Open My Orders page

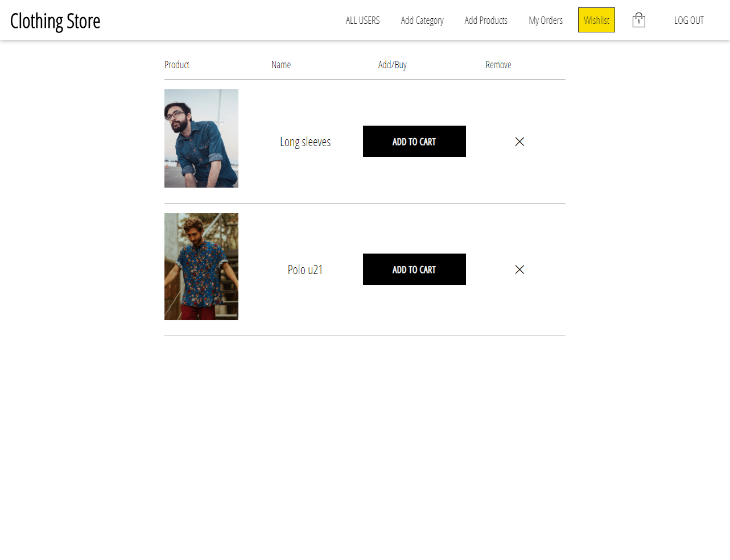tap(546, 20)
